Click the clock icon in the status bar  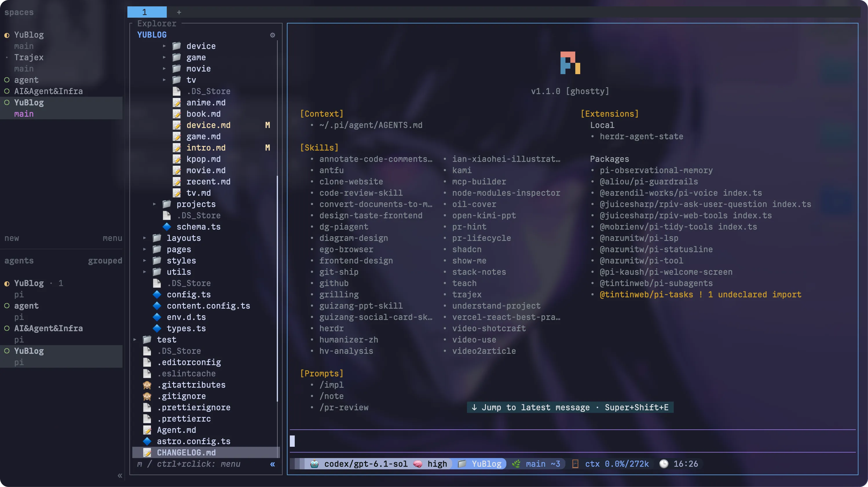[x=664, y=464]
